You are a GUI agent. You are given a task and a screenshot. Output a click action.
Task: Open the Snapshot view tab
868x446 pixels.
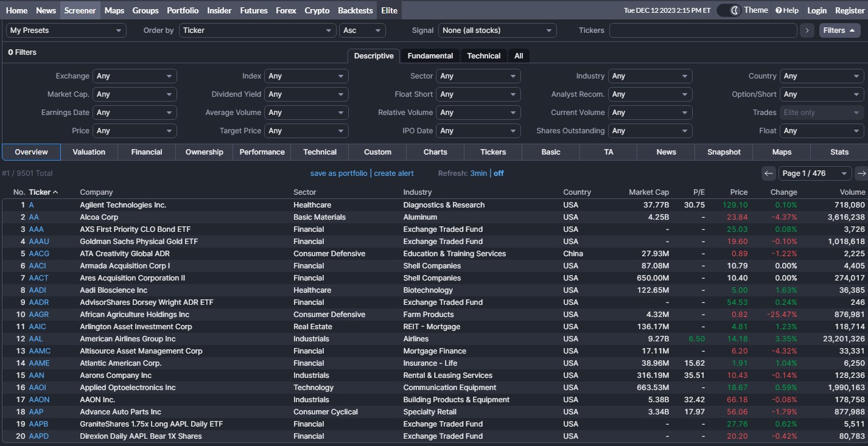pyautogui.click(x=724, y=152)
